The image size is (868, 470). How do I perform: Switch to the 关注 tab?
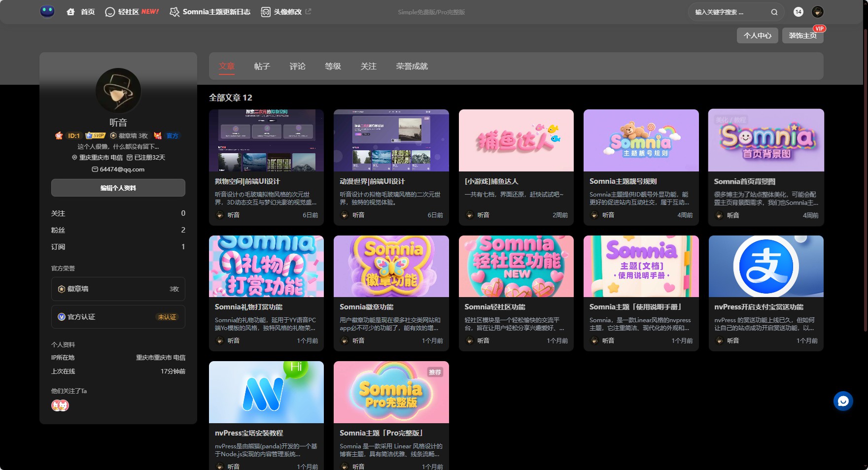click(369, 66)
